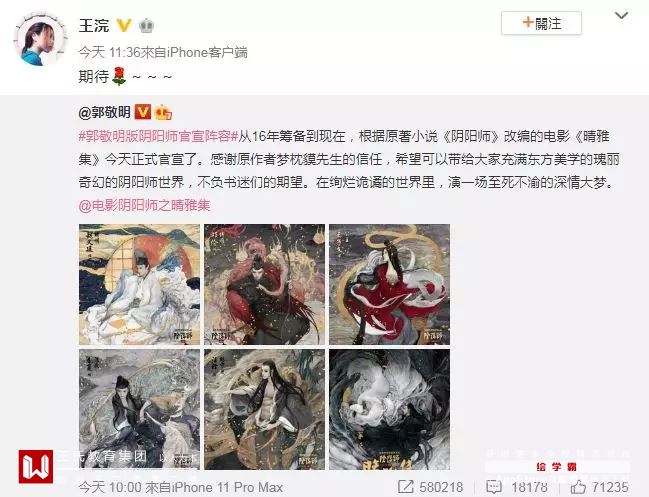Click the orange V badge next to @郭敬明
The width and height of the screenshot is (649, 497).
[x=143, y=112]
